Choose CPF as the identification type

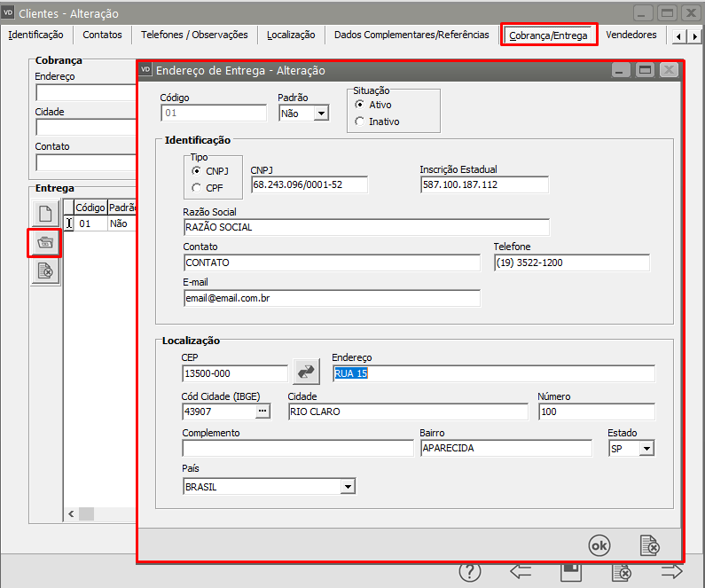coord(197,187)
